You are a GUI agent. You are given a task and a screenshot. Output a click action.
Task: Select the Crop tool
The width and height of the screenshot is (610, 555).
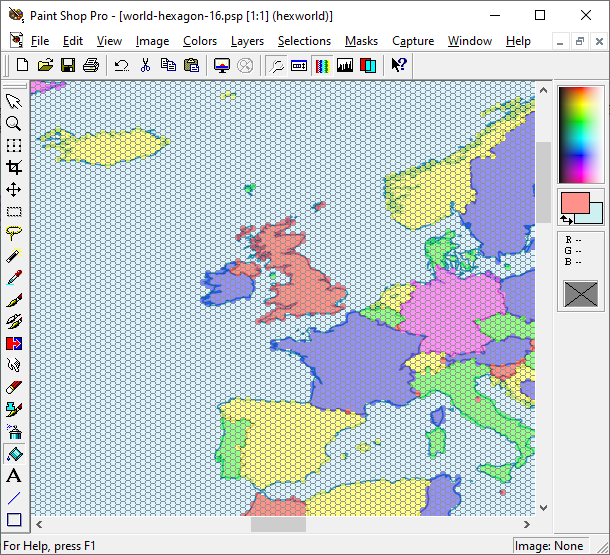tap(14, 167)
